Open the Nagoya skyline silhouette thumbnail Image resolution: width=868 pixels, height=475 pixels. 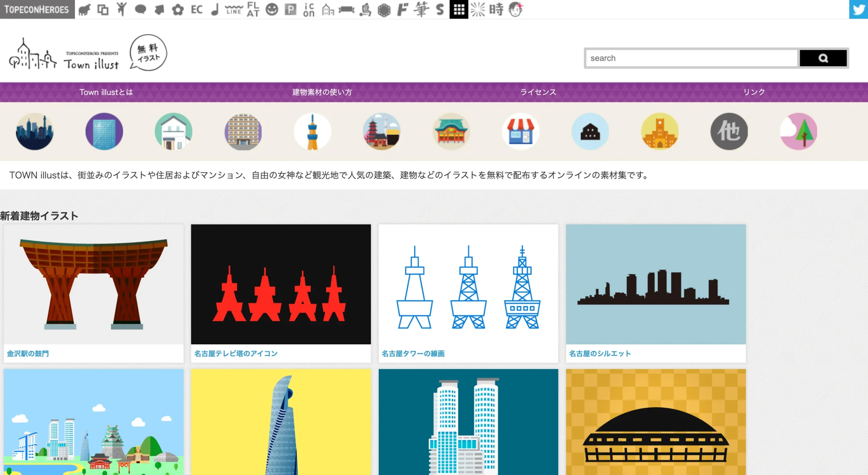(656, 284)
